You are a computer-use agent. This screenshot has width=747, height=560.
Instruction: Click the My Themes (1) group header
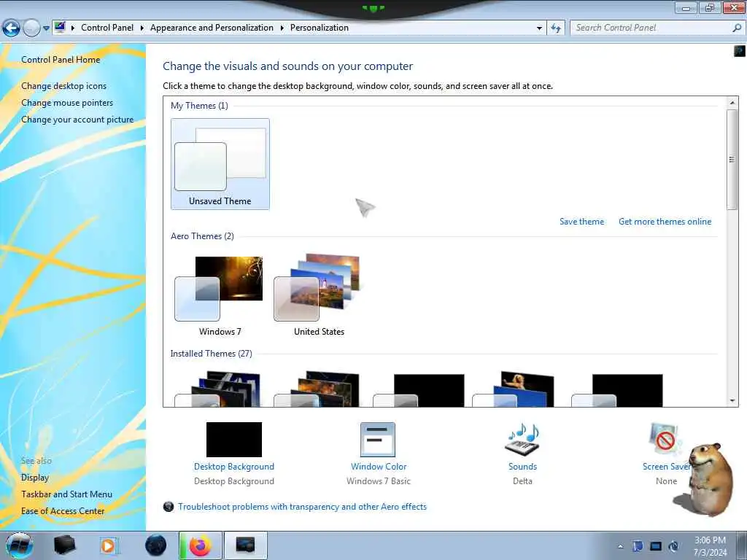(199, 106)
